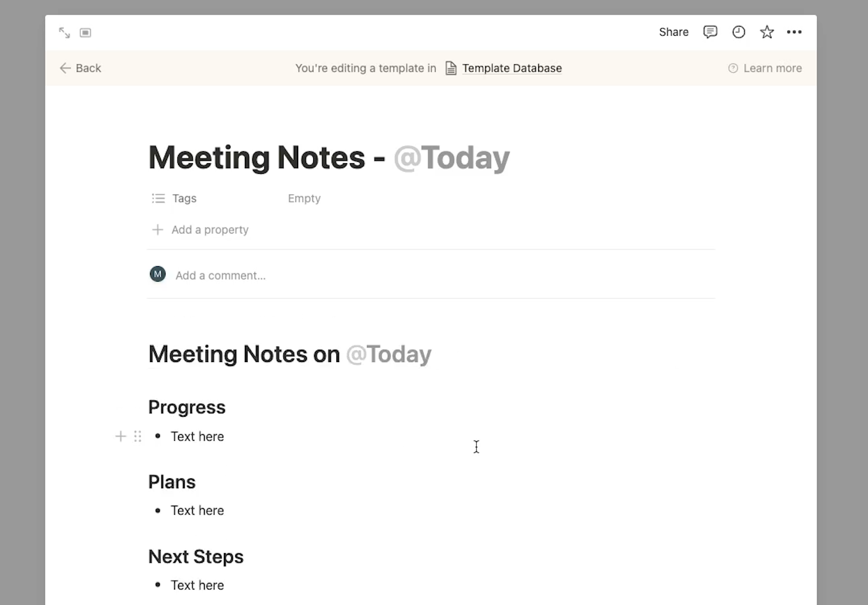Click the help circle icon near Learn more
The image size is (868, 605).
[x=733, y=68]
